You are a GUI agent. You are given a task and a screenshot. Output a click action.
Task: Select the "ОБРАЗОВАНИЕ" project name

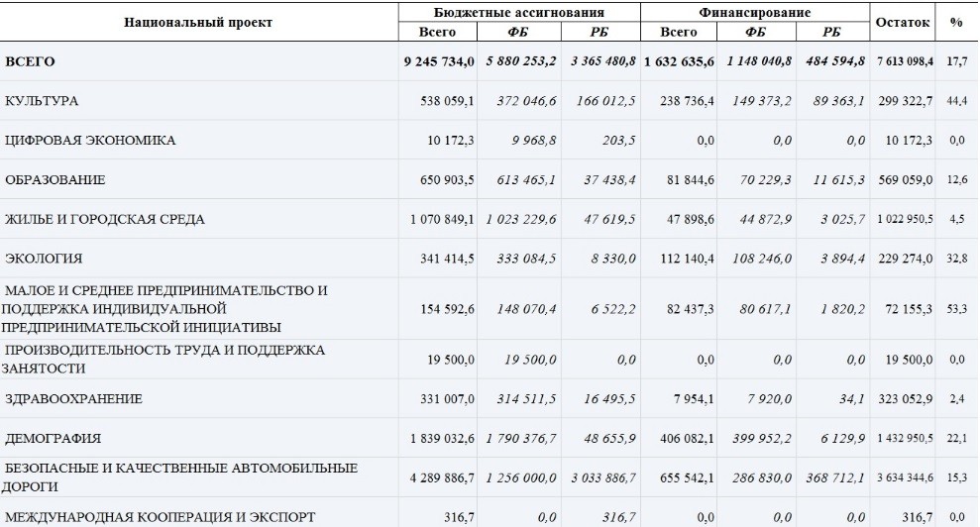tap(54, 180)
